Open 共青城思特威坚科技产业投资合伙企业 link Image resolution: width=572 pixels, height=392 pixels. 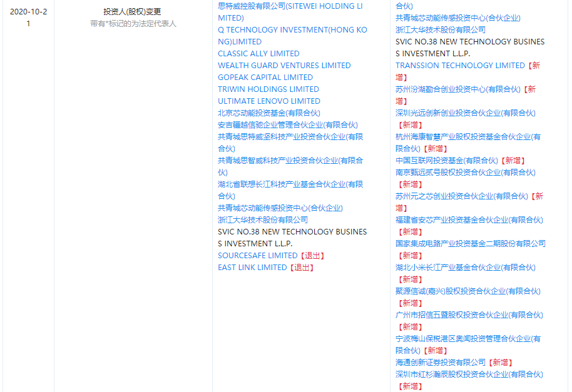[x=290, y=143]
